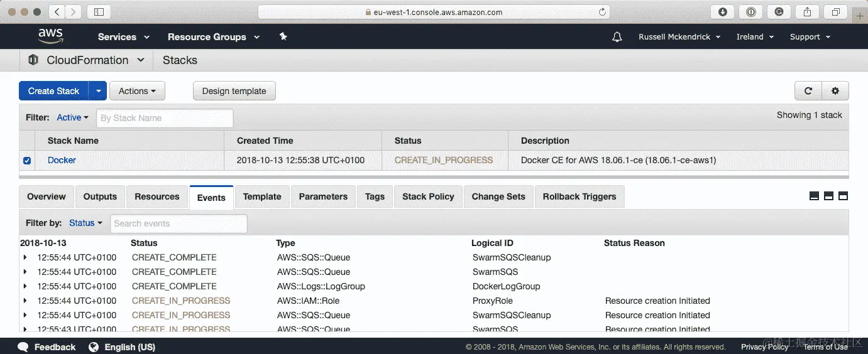
Task: Reload the page in Safari address bar
Action: click(x=603, y=12)
